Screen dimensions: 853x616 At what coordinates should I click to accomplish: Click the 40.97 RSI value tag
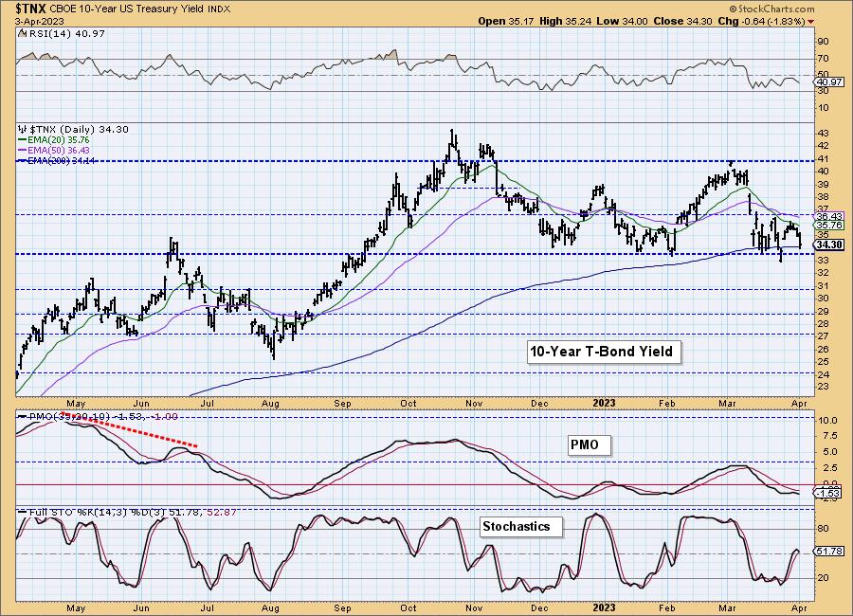point(829,82)
